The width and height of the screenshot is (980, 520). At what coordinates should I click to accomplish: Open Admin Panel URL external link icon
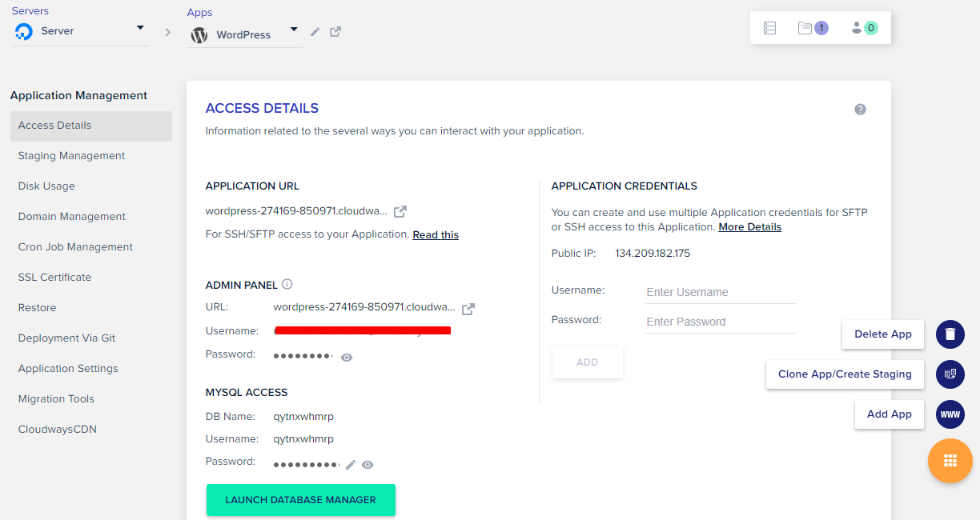point(468,309)
